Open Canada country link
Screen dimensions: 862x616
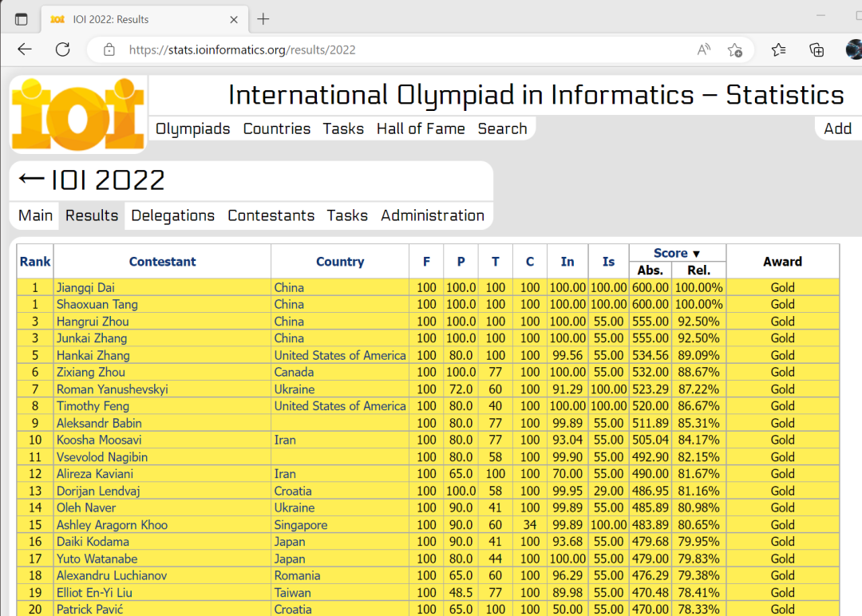point(294,372)
